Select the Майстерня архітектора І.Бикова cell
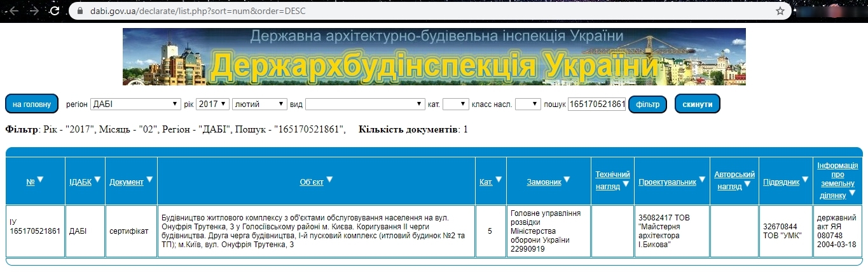Image resolution: width=868 pixels, height=272 pixels. (x=672, y=231)
